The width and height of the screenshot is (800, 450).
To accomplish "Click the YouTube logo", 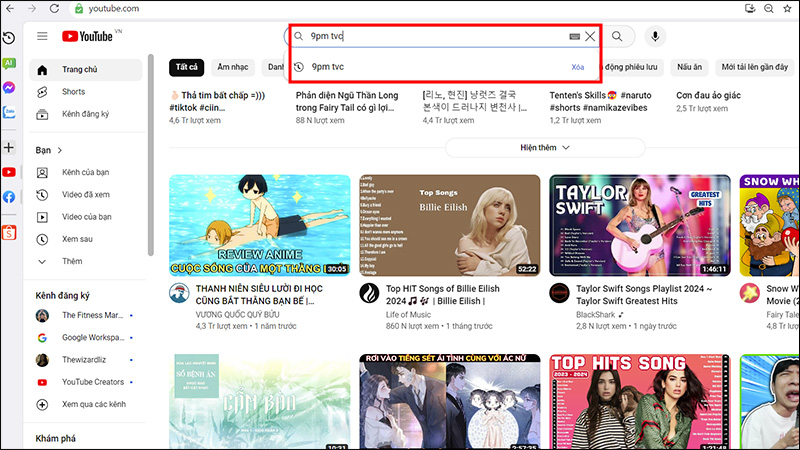I will click(x=90, y=37).
